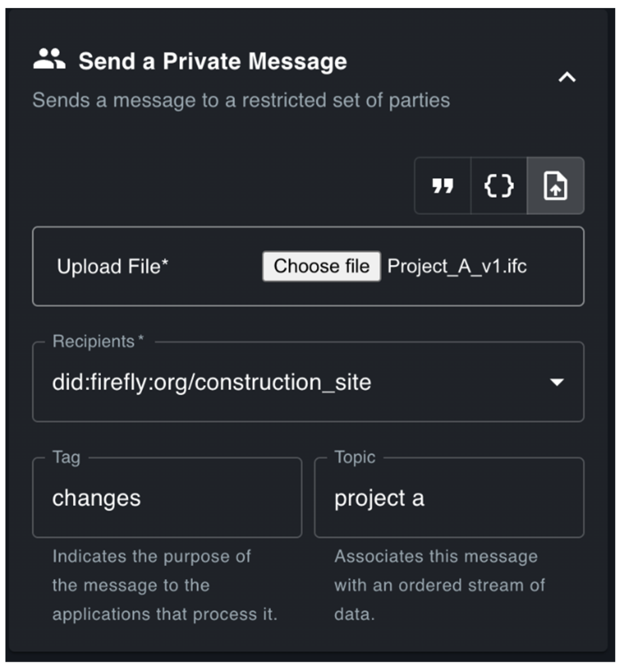
Task: Click the Choose file button
Action: tap(322, 266)
